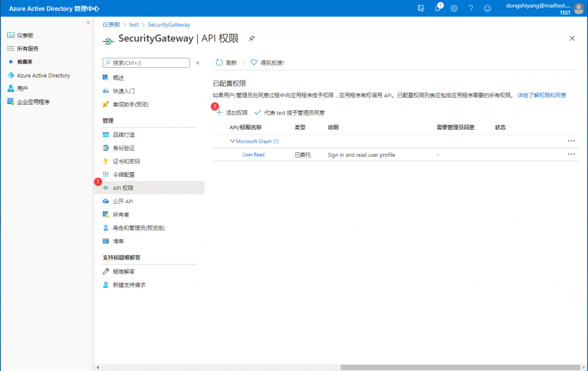
Task: Collapse the far-left portal sidebar
Action: 88,22
